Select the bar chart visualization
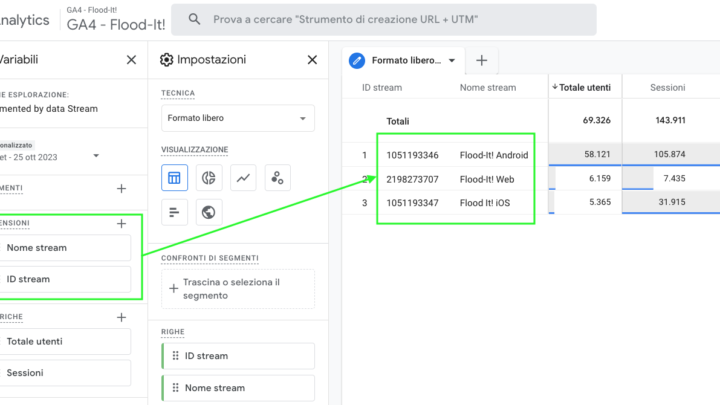This screenshot has width=720, height=405. click(x=174, y=212)
